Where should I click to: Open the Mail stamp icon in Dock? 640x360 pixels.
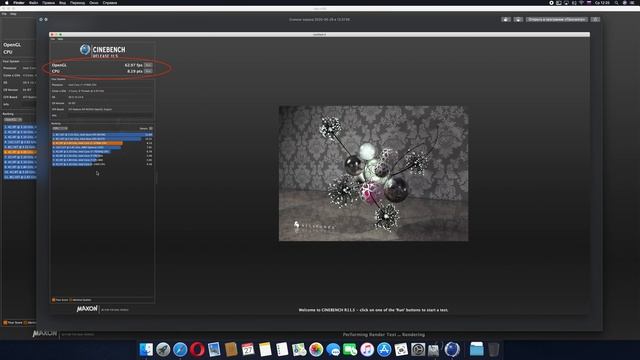click(x=214, y=349)
